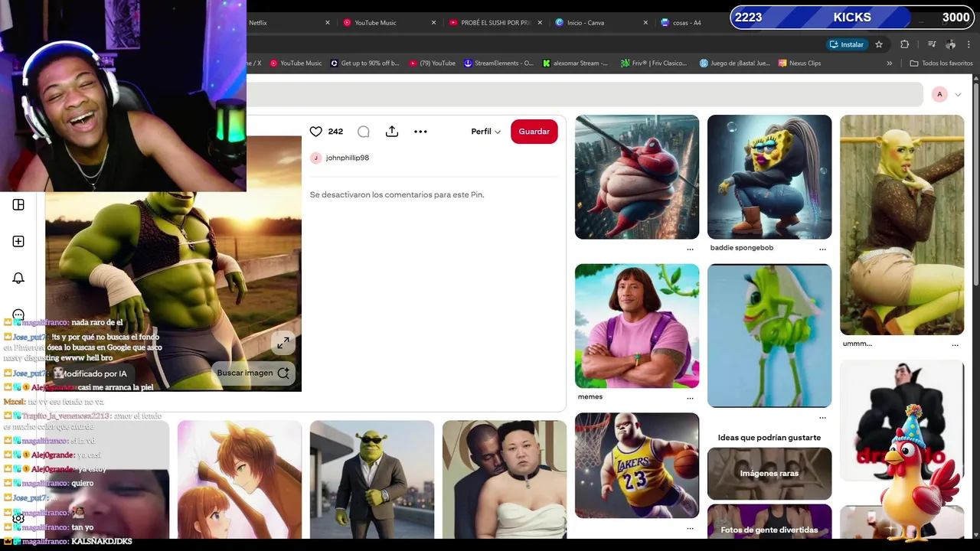Open the Juego de ¡Basta! bookmark

coord(734,64)
